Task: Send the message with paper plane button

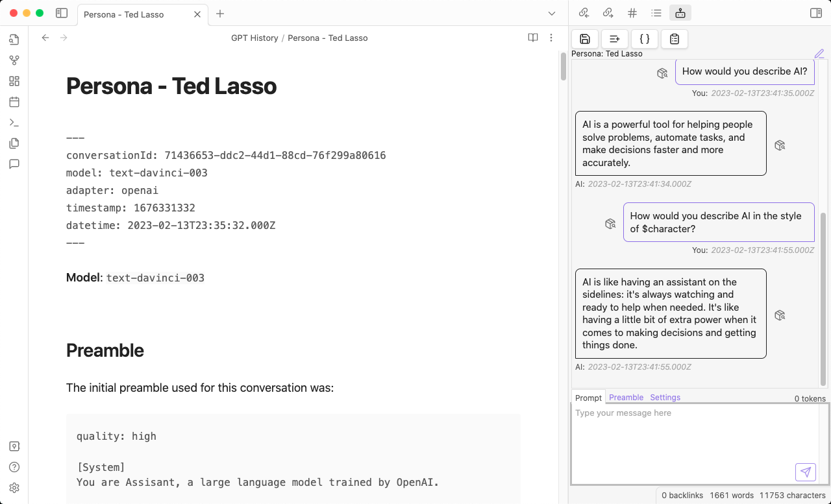Action: (x=806, y=472)
